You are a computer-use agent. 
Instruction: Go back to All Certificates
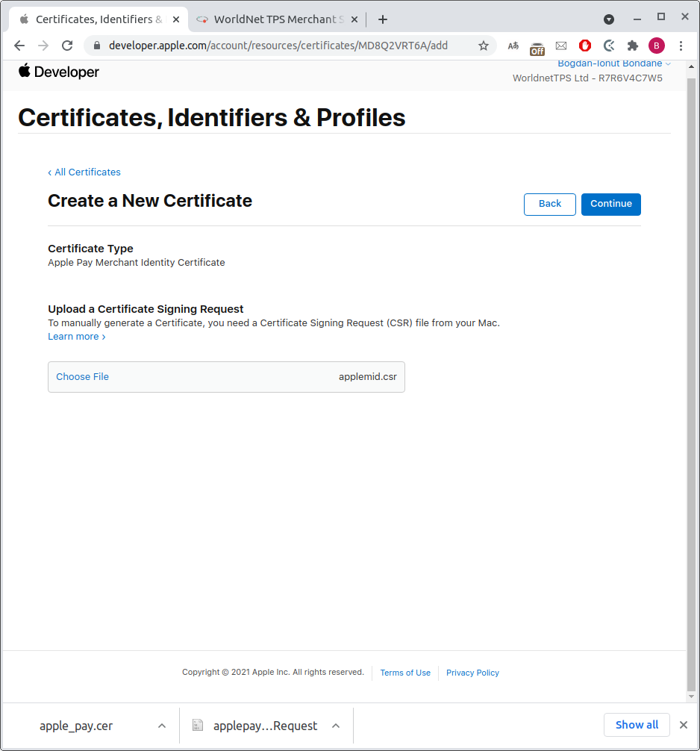click(x=84, y=172)
